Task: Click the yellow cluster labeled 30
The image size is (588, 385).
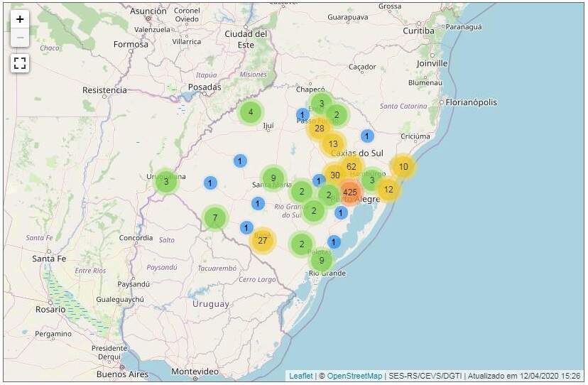Action: 335,175
